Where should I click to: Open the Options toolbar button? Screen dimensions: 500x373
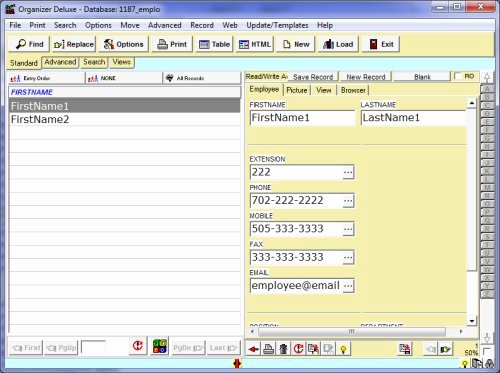point(123,44)
